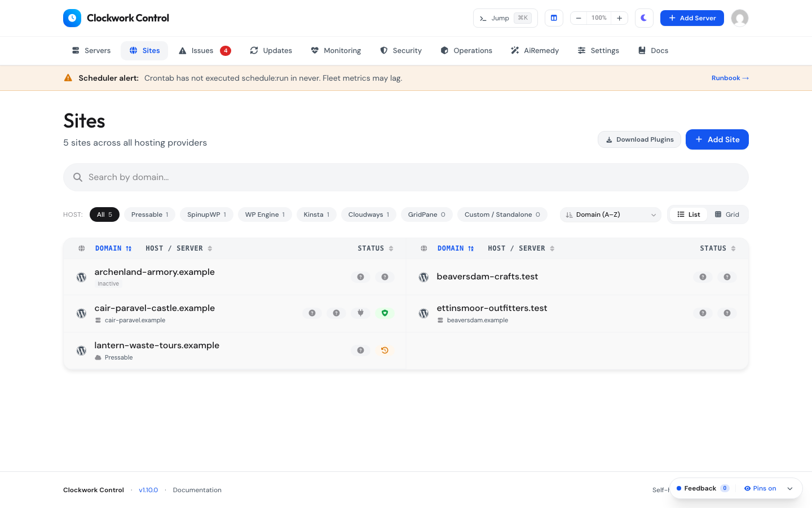Toggle the layout columns icon button
Screen dimensions: 812x508
click(554, 18)
